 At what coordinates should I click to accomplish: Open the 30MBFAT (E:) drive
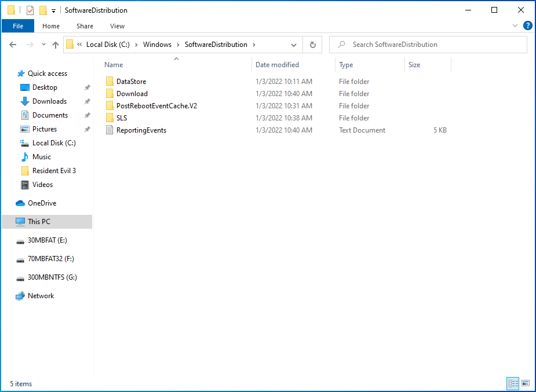tap(47, 240)
